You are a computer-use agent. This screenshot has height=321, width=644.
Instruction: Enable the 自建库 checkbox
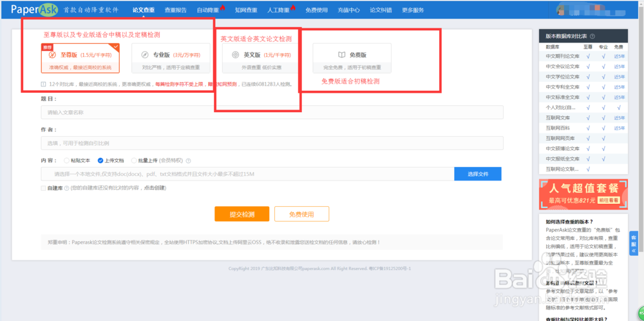[x=44, y=188]
